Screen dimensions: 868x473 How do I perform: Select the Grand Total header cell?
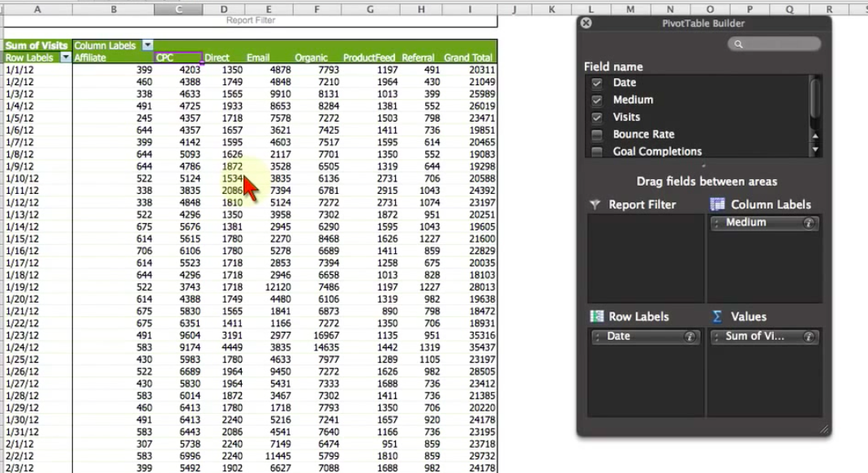click(x=469, y=57)
